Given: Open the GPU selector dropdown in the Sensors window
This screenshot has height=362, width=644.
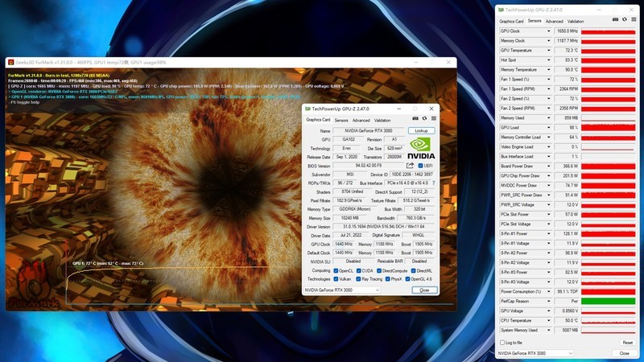Looking at the screenshot, I should (x=535, y=353).
